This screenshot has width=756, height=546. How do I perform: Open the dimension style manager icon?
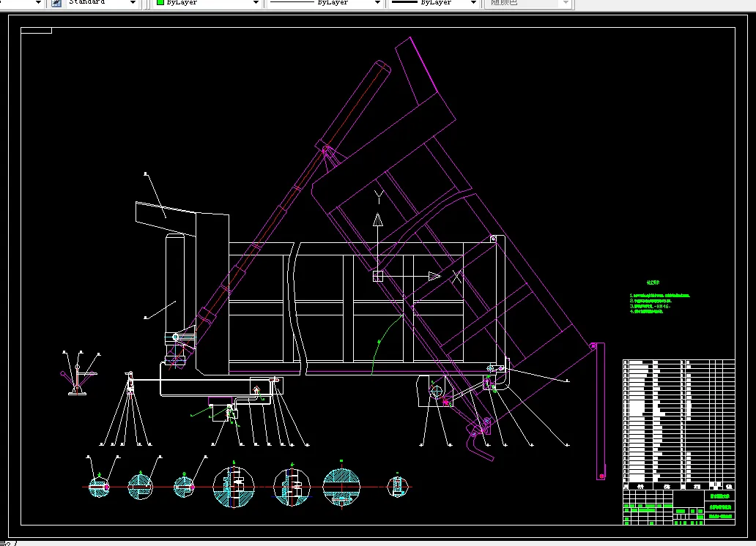tap(56, 3)
